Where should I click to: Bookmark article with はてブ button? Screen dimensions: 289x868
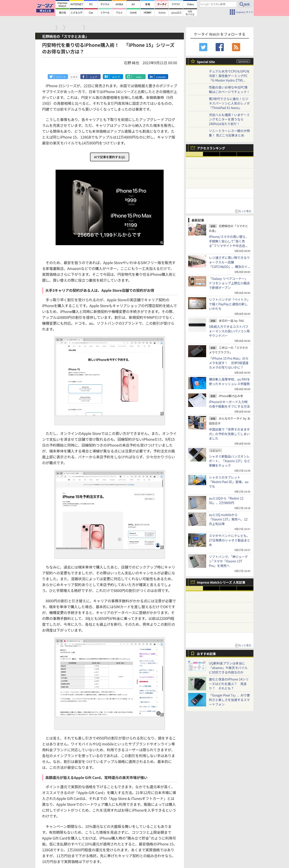(x=113, y=77)
